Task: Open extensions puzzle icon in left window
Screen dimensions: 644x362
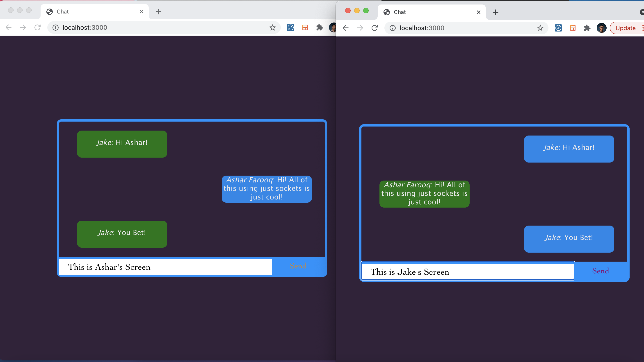Action: pos(319,27)
